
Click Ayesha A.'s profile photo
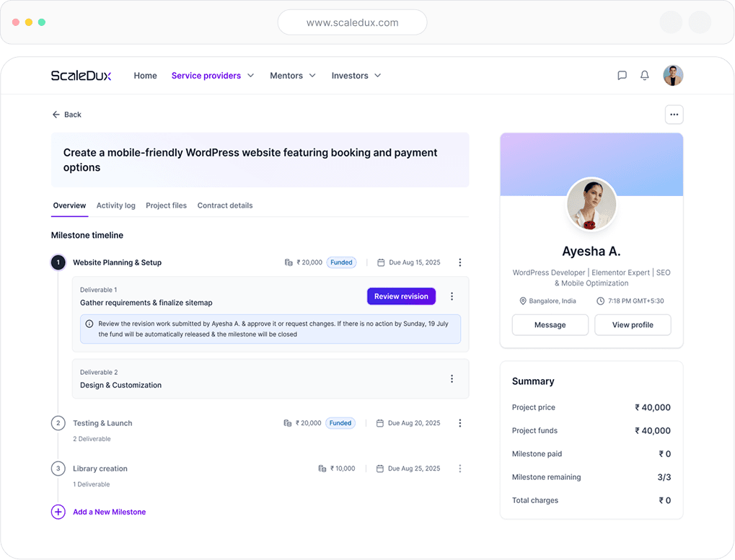pyautogui.click(x=591, y=204)
